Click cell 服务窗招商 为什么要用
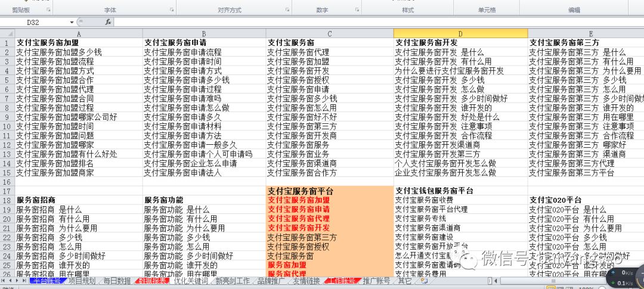The width and height of the screenshot is (644, 289). coord(79,228)
